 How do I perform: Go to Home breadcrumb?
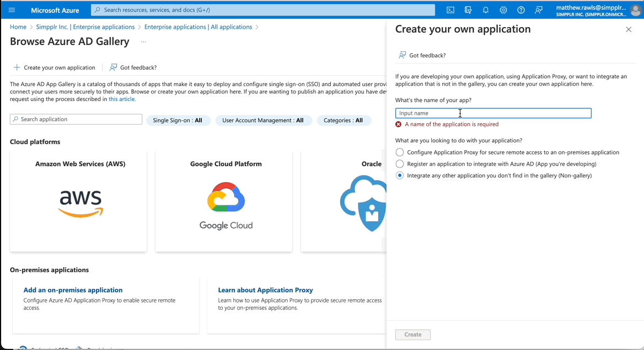[x=18, y=27]
